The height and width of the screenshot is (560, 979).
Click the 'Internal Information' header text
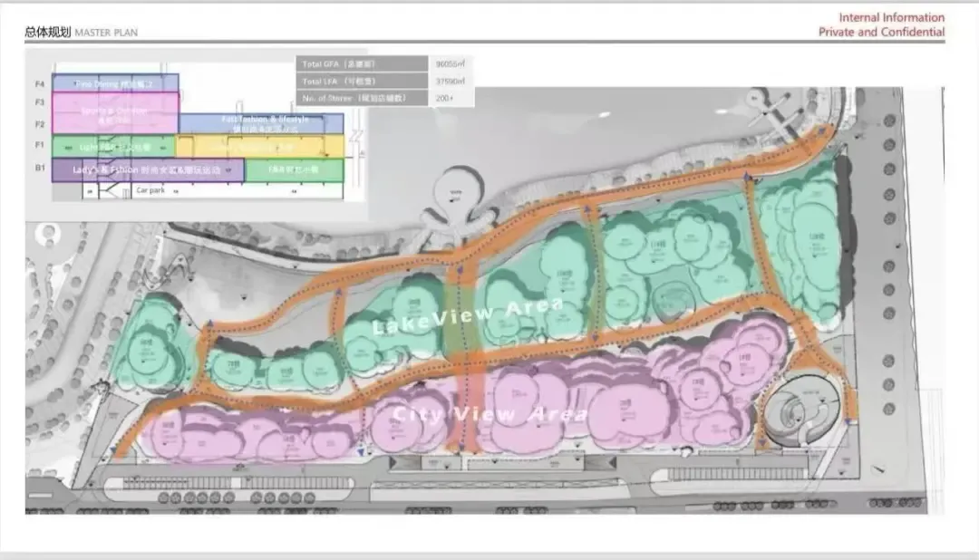[892, 17]
